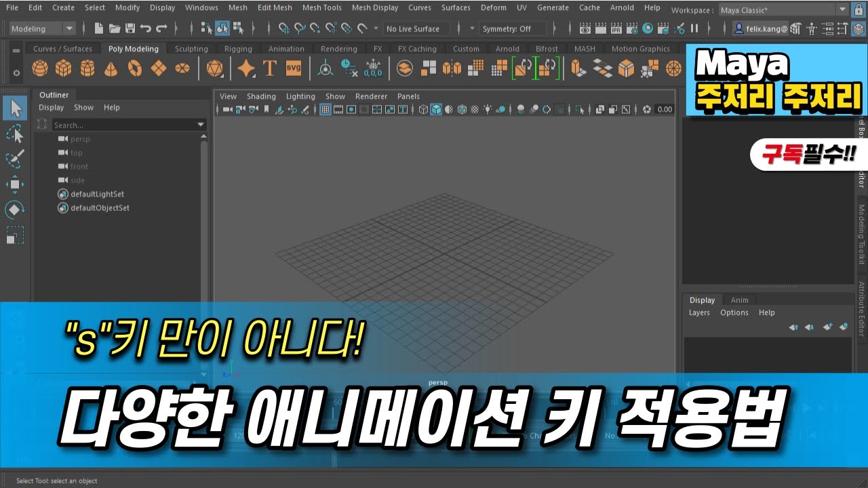Click the Open scene folder icon
The image size is (868, 488).
114,28
